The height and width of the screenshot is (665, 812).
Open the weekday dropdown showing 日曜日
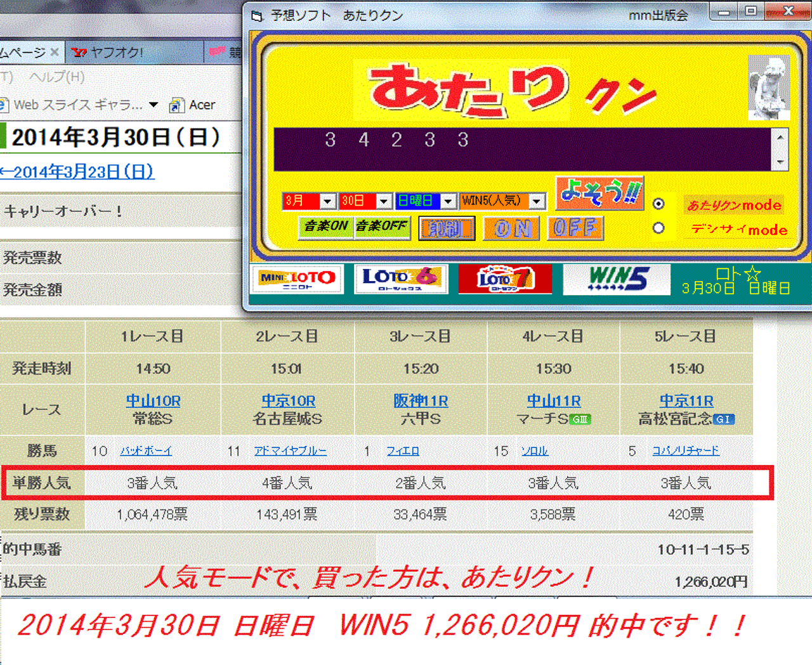point(448,201)
